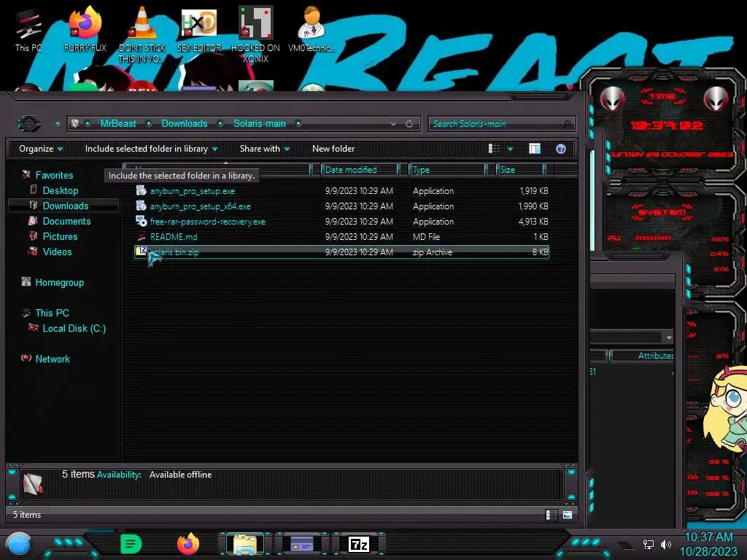
Task: Refresh the Solaris-main folder view
Action: [x=409, y=124]
